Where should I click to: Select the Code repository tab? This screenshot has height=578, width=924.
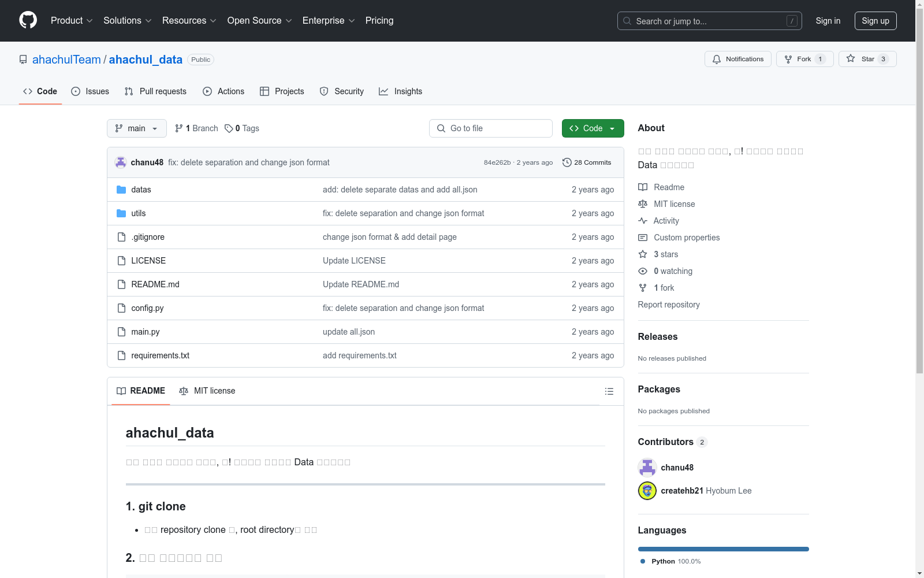click(40, 91)
